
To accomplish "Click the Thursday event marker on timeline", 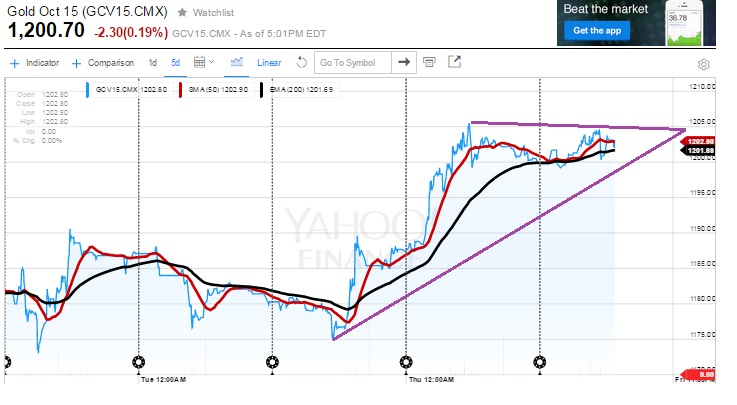I will 406,361.
